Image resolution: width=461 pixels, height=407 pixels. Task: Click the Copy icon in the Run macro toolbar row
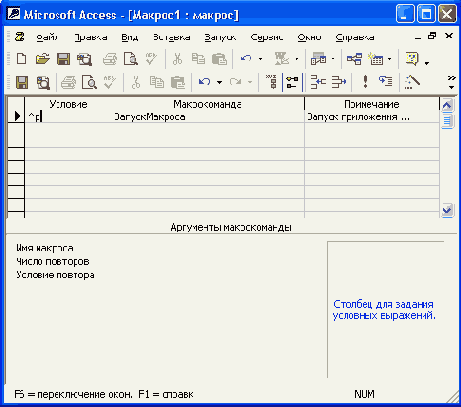tap(156, 82)
